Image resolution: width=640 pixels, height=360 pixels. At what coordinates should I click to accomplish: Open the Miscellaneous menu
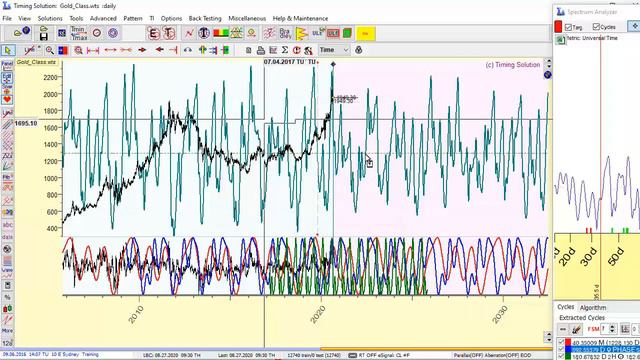click(x=247, y=18)
